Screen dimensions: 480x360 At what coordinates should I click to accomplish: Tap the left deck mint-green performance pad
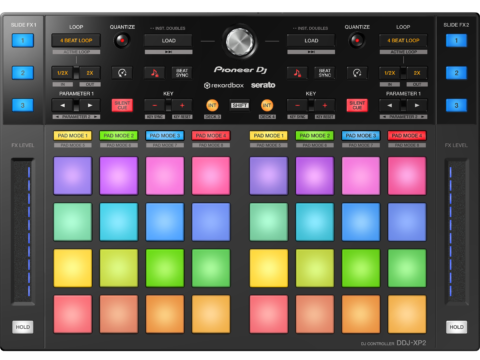click(72, 222)
